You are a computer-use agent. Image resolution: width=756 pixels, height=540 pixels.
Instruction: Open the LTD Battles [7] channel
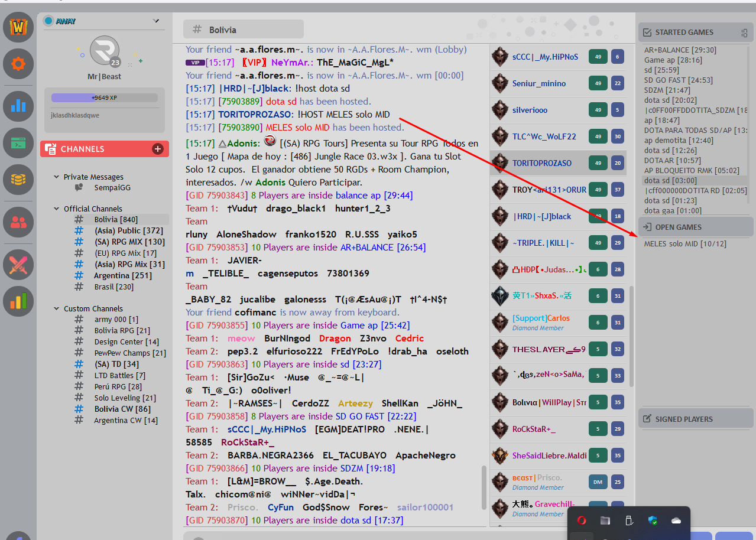pos(120,375)
